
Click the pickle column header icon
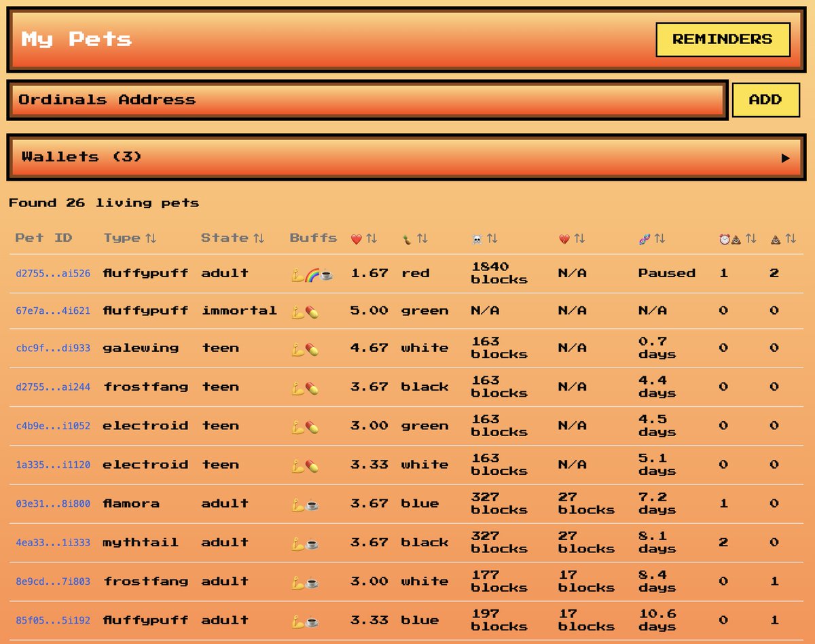(407, 239)
